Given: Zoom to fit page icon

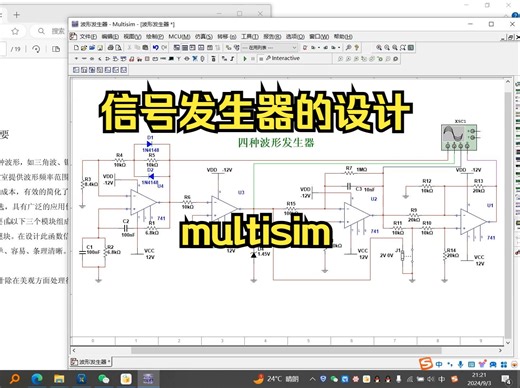Looking at the screenshot, I should (x=403, y=48).
